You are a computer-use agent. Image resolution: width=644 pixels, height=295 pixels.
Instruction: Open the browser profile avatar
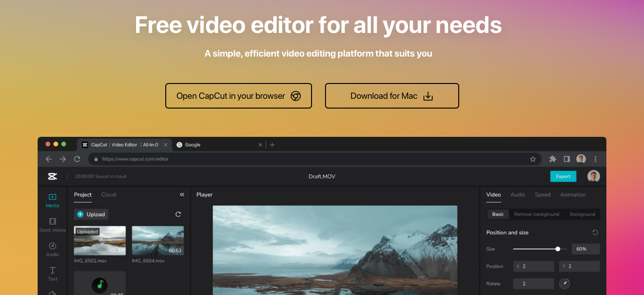tap(581, 159)
